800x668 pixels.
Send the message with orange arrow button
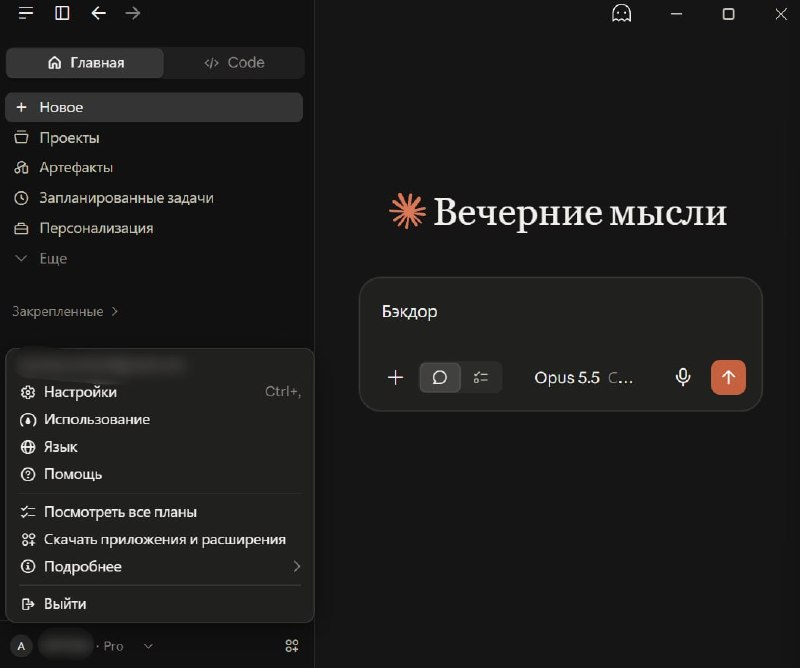[x=728, y=378]
